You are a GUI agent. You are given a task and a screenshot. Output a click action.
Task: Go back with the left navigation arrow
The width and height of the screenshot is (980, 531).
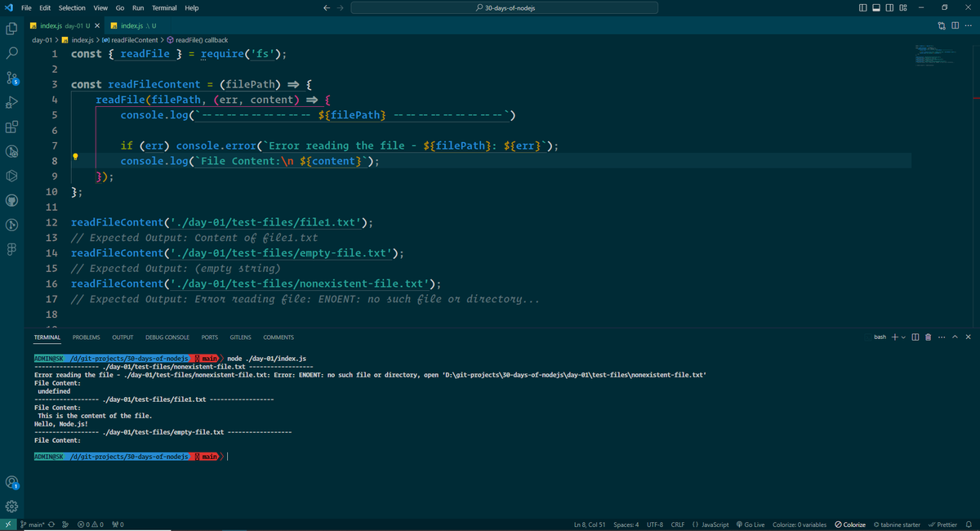[327, 7]
